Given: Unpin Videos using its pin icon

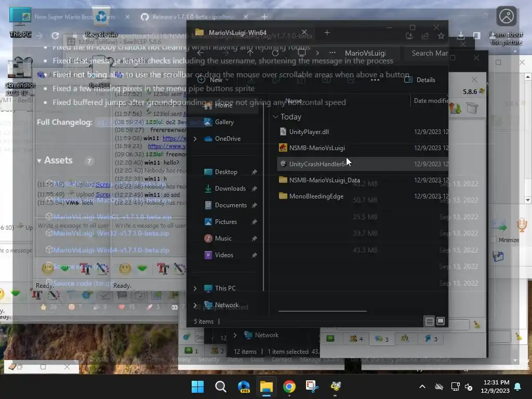Looking at the screenshot, I should [x=254, y=255].
